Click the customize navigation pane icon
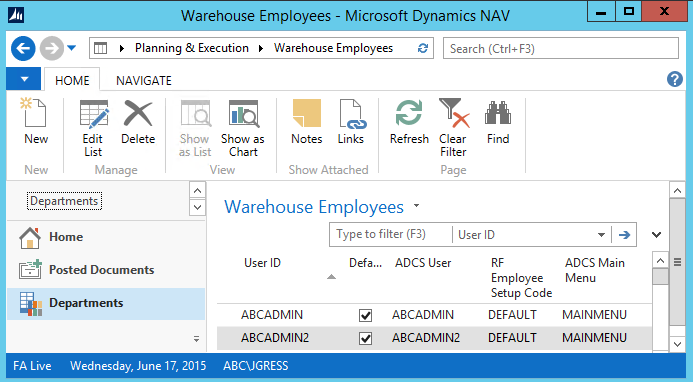The height and width of the screenshot is (382, 693). 197,339
